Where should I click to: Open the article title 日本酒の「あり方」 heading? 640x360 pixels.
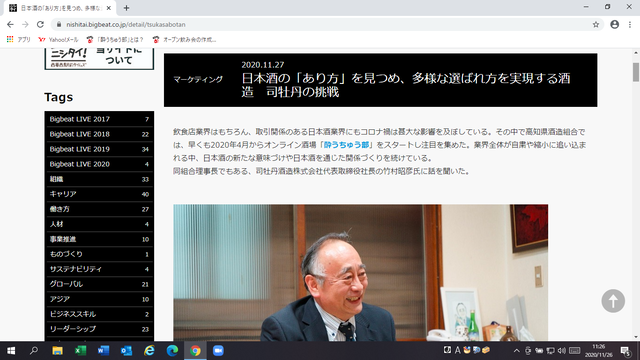click(x=406, y=85)
